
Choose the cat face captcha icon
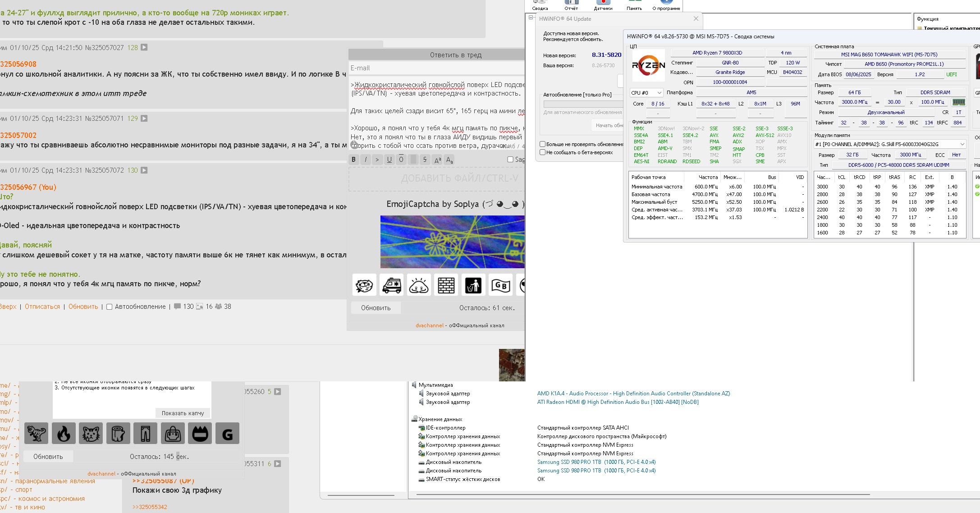pos(91,434)
